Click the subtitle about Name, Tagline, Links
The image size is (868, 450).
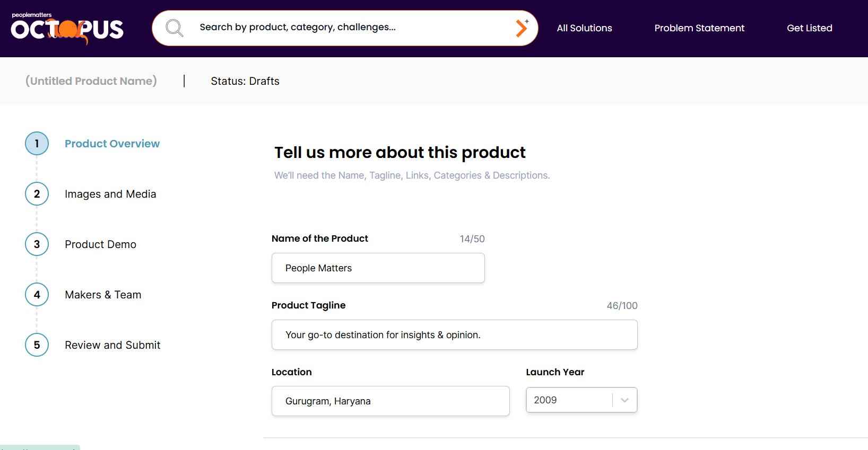point(412,175)
